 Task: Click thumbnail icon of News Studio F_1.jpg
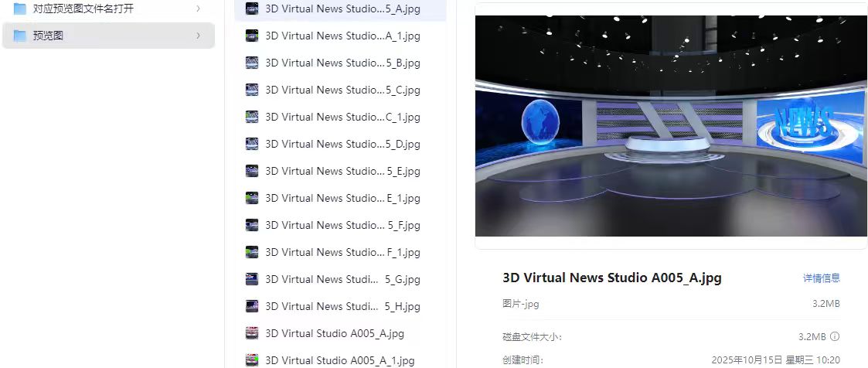coord(252,252)
